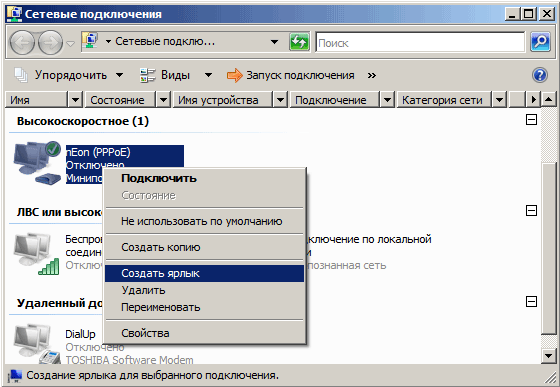Click the Высокоскоростное (1) group header

click(83, 121)
